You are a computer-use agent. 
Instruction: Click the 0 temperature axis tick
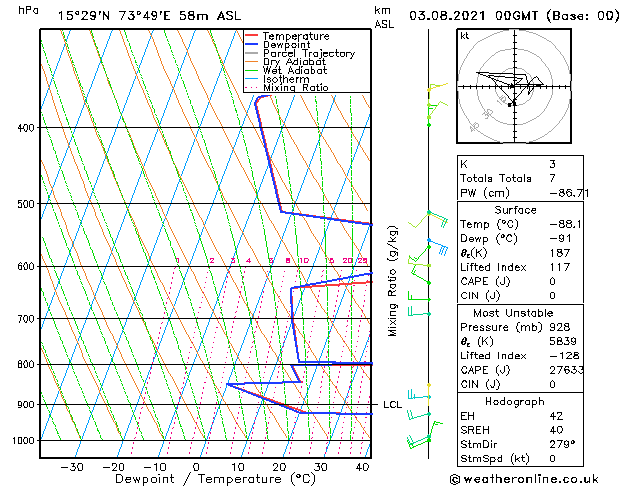coord(196,467)
